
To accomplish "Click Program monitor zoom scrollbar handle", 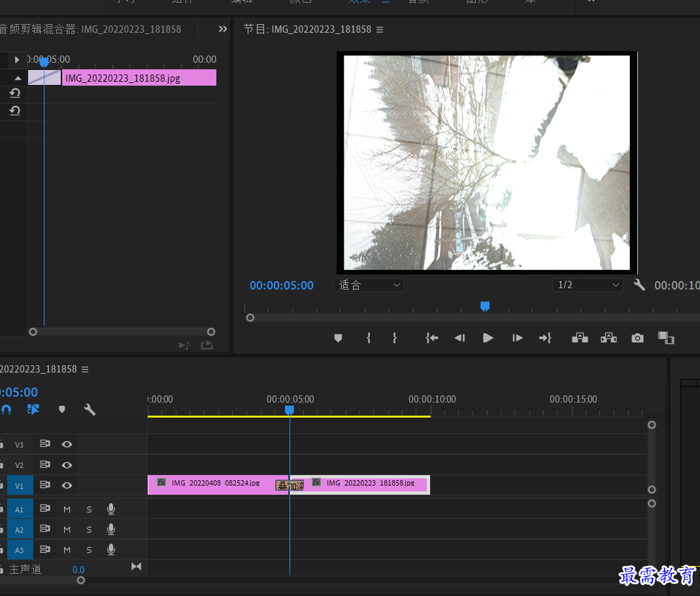I will tap(250, 318).
